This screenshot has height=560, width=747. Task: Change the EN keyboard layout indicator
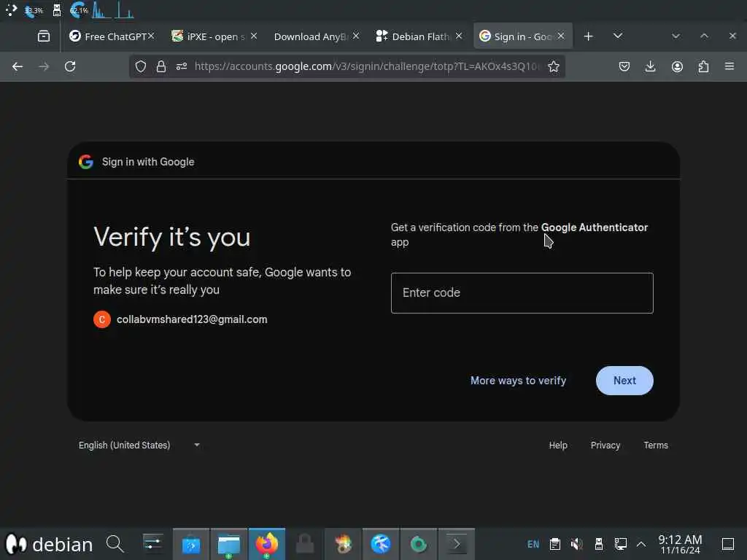point(533,544)
